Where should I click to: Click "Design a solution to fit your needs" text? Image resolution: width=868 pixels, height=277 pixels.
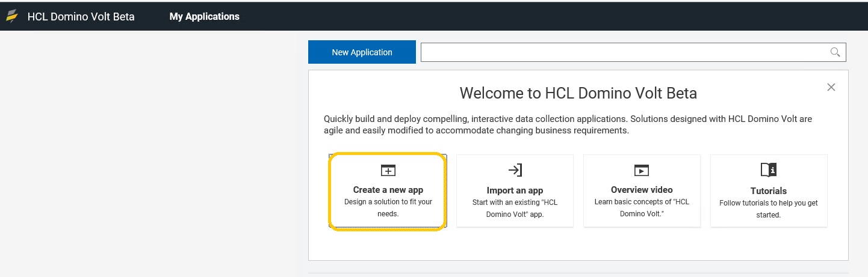tap(388, 208)
